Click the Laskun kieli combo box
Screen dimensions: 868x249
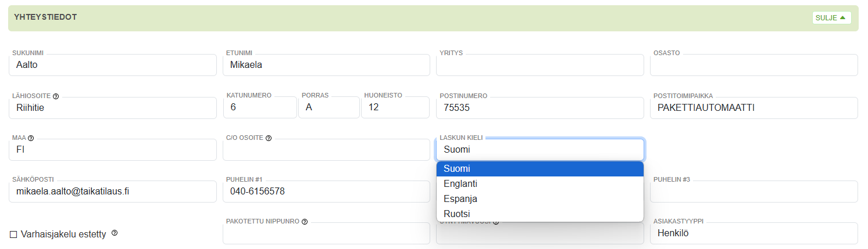[540, 150]
